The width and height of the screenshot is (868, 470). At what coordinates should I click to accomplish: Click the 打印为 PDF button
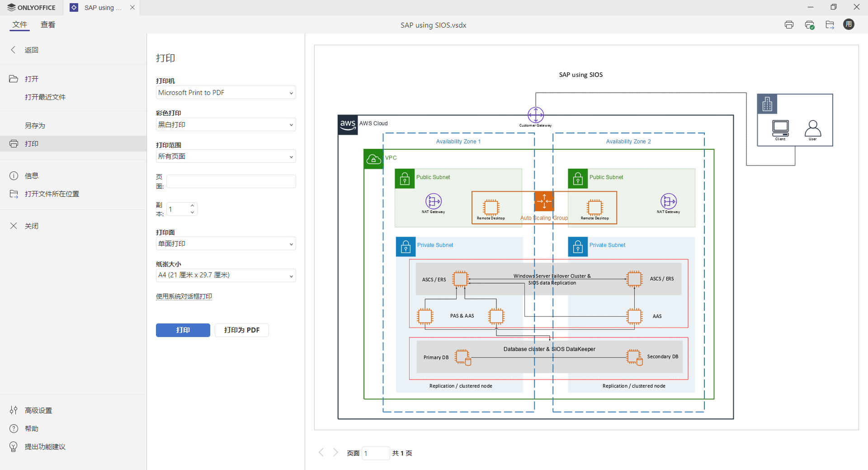pyautogui.click(x=241, y=330)
